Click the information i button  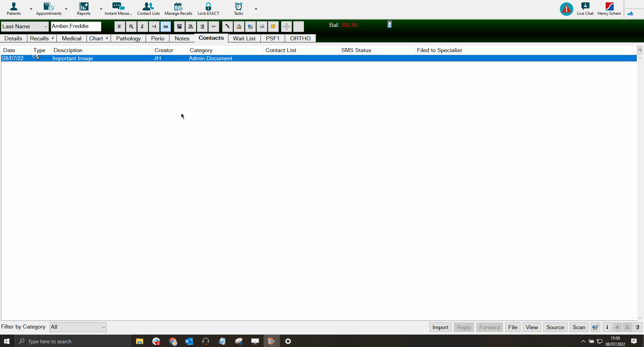pyautogui.click(x=607, y=327)
